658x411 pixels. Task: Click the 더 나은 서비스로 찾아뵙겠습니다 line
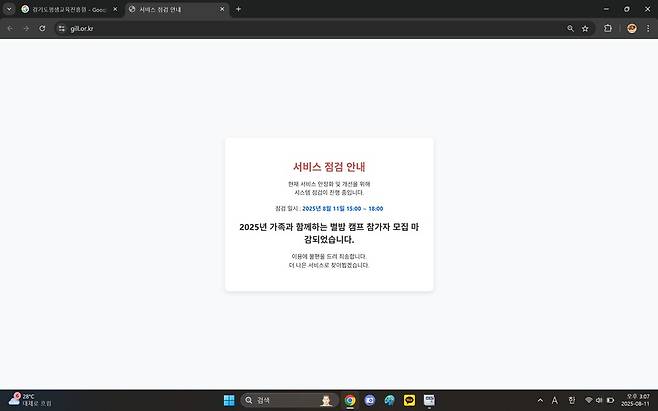[329, 265]
